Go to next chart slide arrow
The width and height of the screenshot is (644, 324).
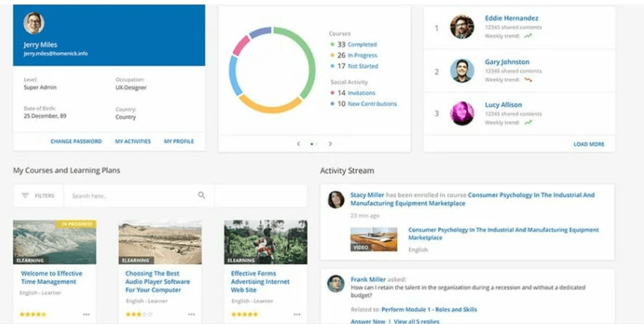330,144
